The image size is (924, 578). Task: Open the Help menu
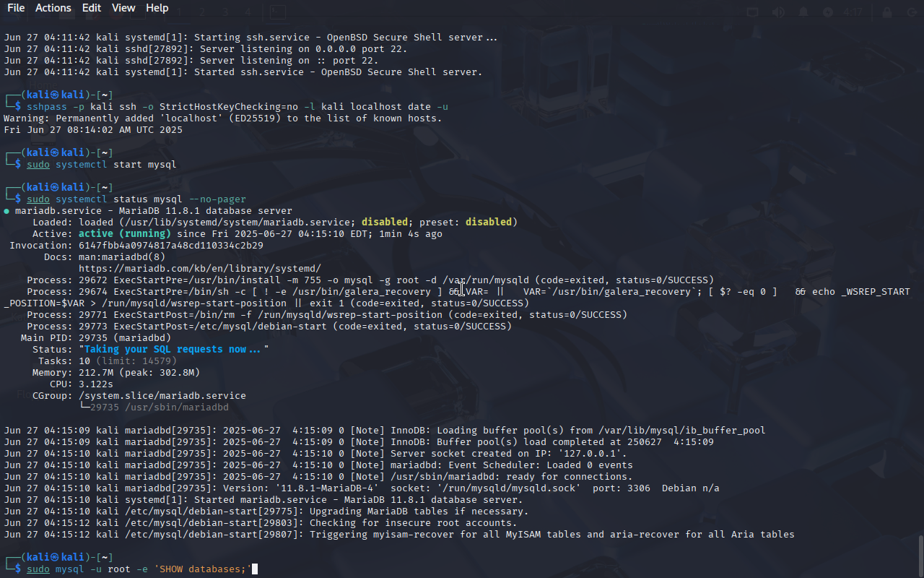point(157,8)
